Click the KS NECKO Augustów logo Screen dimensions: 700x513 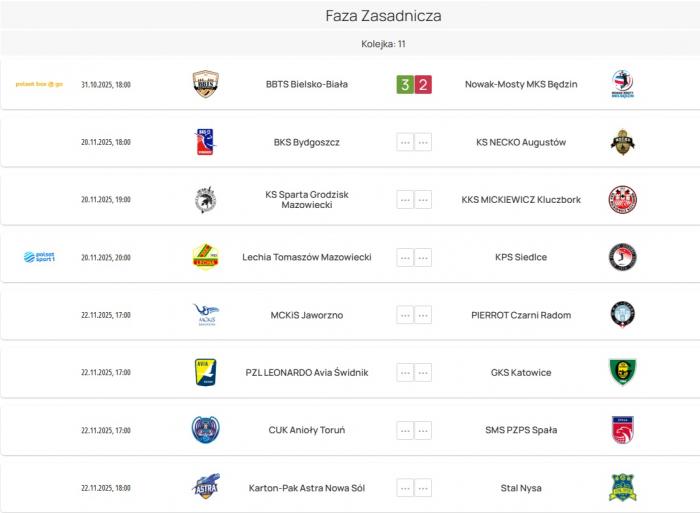623,142
